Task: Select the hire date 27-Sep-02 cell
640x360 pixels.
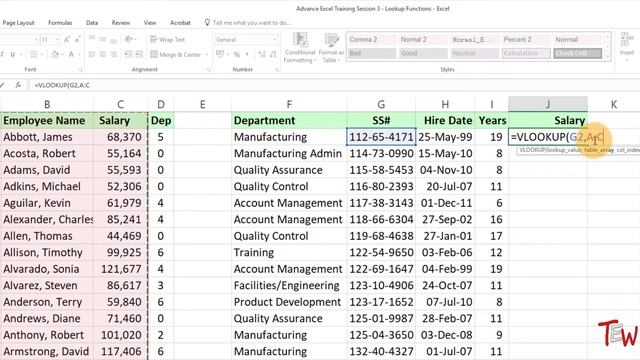Action: pyautogui.click(x=445, y=220)
